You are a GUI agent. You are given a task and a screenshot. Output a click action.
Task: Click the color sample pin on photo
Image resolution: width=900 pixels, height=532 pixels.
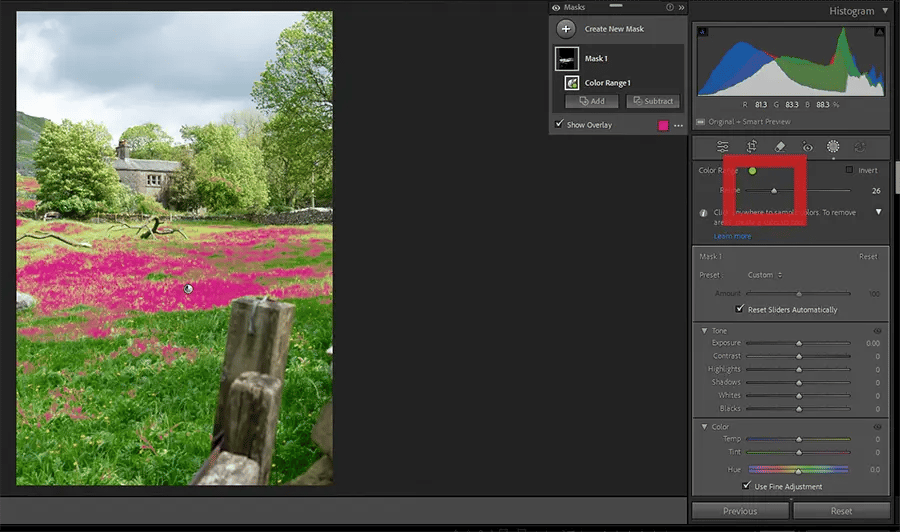[188, 289]
